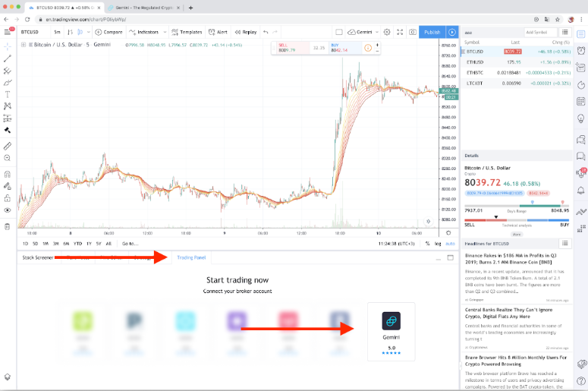Select the Gemini broker card

(391, 332)
